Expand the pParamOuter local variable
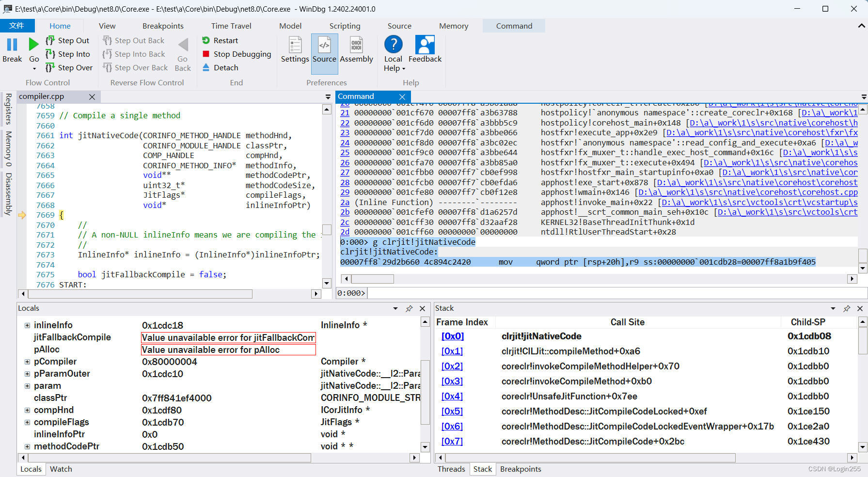The image size is (868, 477). point(27,374)
